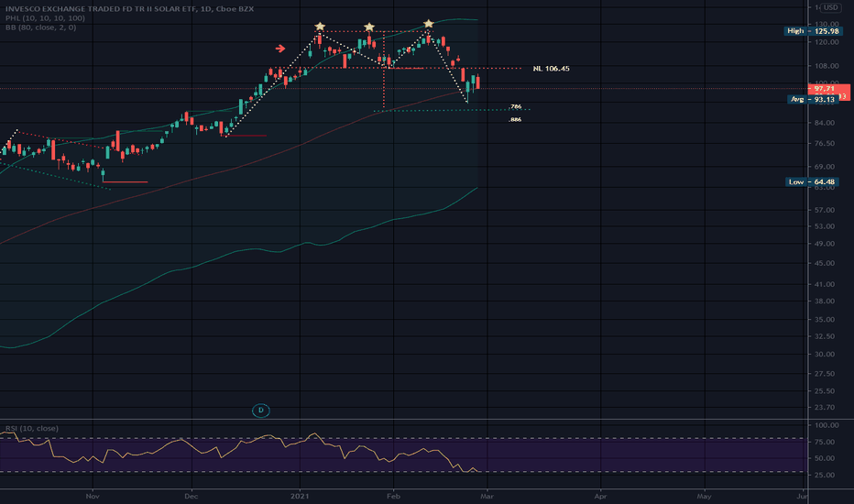Click the 41.00 price scale value
Image resolution: width=854 pixels, height=504 pixels.
(827, 284)
